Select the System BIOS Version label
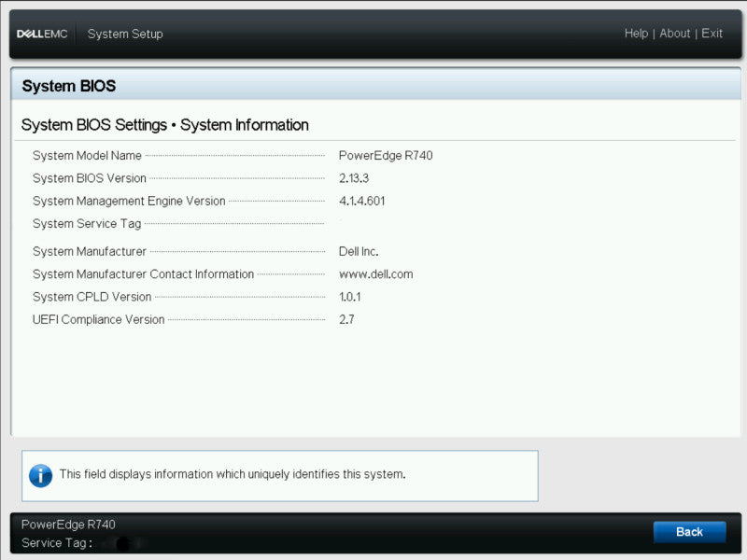 pos(90,178)
